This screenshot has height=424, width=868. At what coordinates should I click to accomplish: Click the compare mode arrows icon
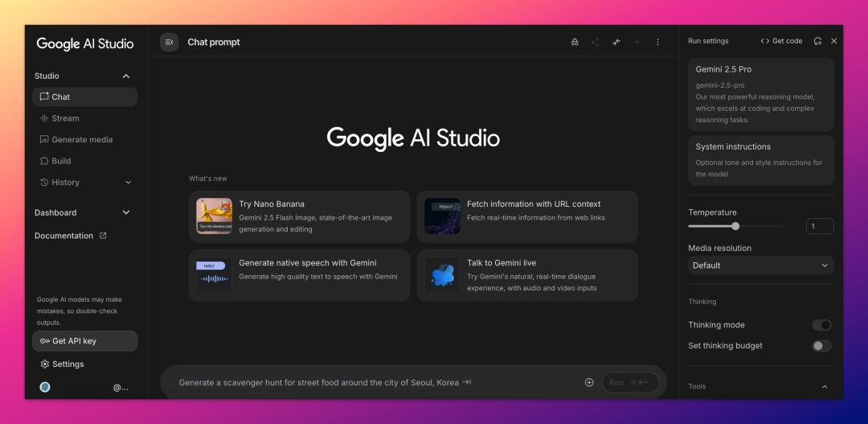pyautogui.click(x=616, y=42)
